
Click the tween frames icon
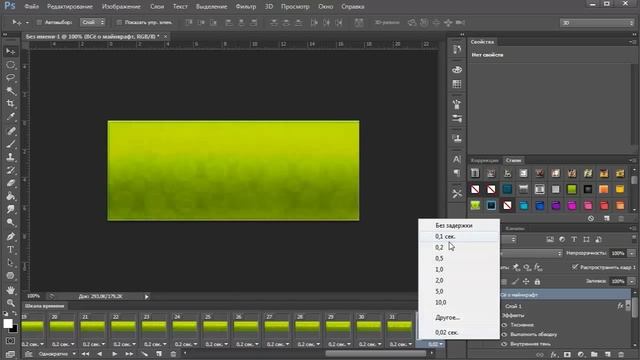coord(144,354)
